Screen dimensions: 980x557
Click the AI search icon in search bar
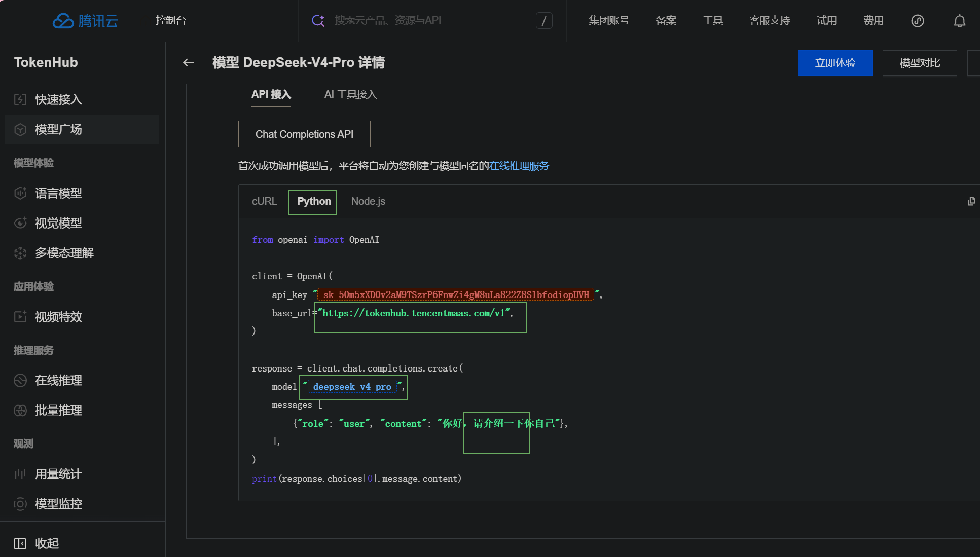(318, 21)
